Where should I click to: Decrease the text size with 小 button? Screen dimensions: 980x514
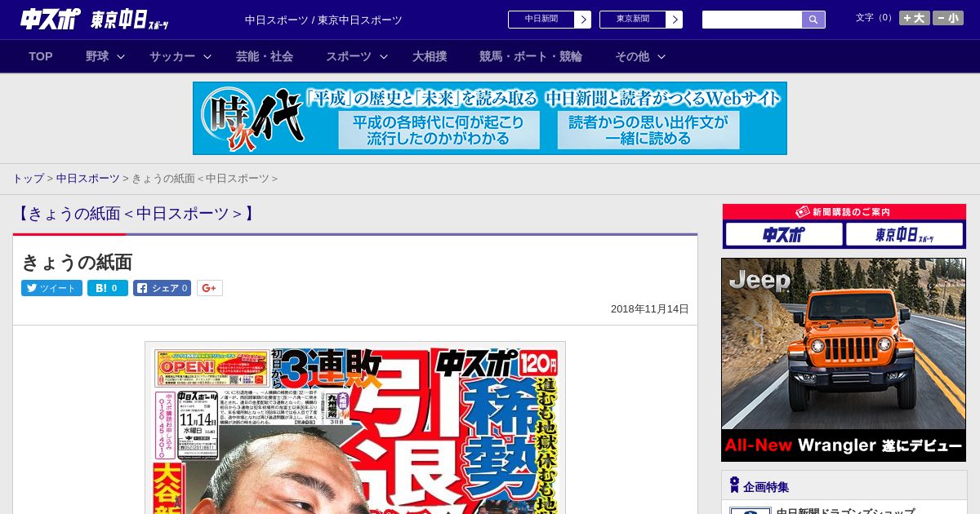[x=948, y=18]
